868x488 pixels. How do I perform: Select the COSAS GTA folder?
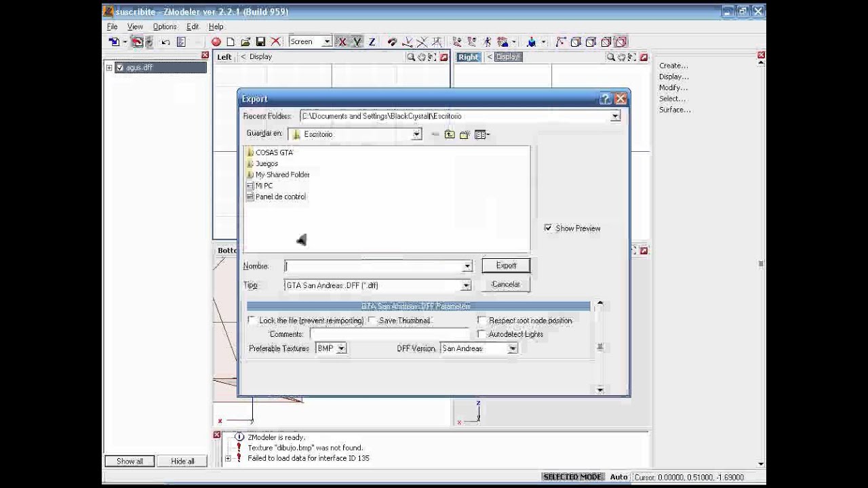tap(270, 152)
